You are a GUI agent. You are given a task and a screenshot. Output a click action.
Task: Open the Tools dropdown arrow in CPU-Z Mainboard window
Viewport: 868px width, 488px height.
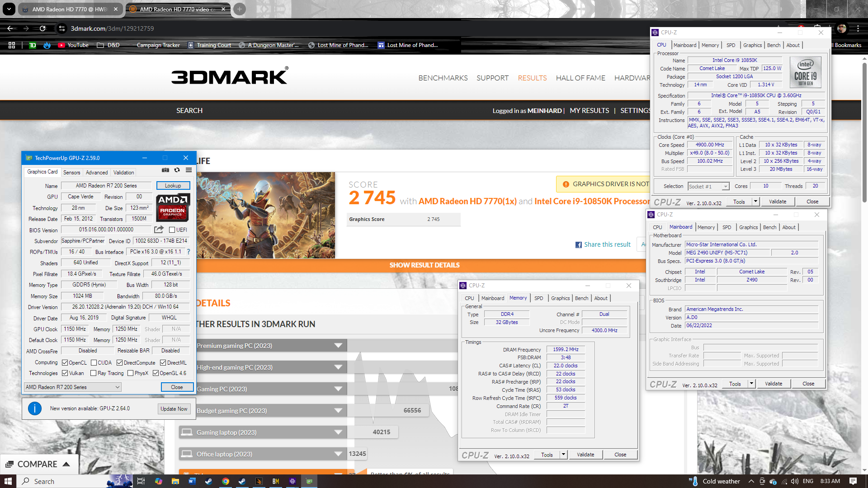pyautogui.click(x=751, y=384)
